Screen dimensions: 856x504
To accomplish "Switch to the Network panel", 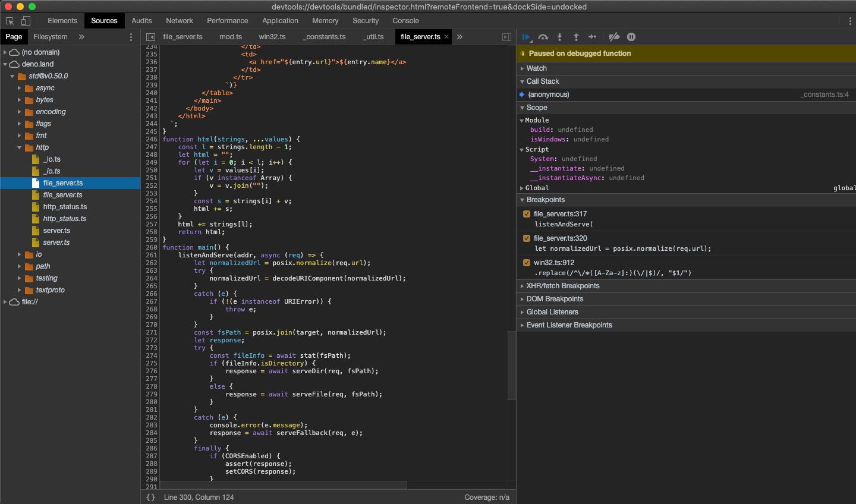I will pyautogui.click(x=180, y=20).
